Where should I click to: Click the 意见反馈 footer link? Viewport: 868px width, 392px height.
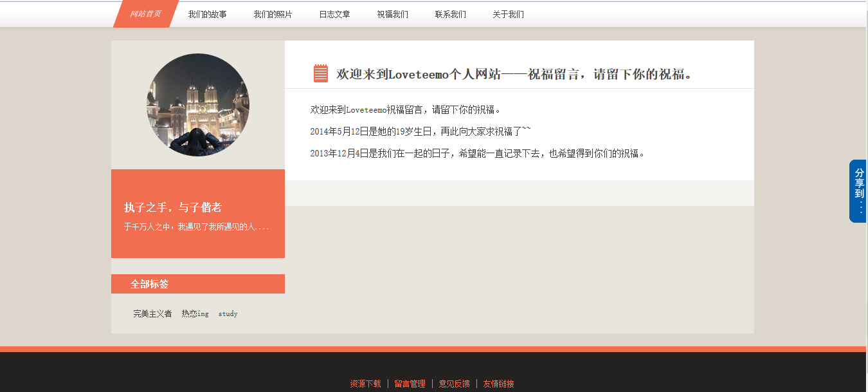click(x=454, y=384)
